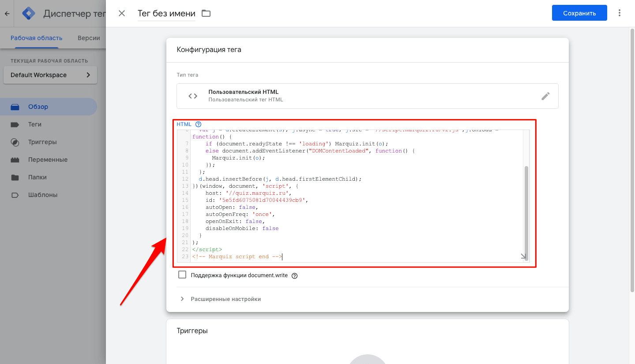The image size is (635, 364).
Task: Click the d.head.insertBefore code line
Action: [280, 179]
